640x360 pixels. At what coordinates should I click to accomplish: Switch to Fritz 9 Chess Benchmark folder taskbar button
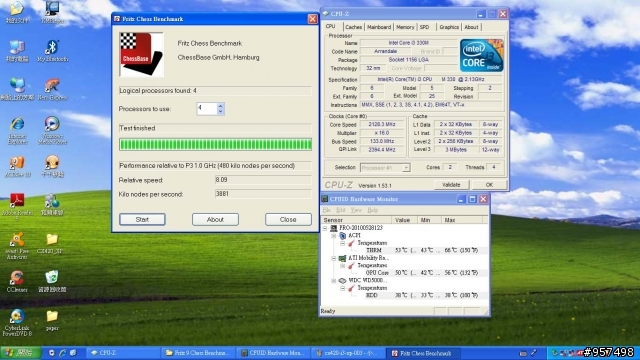coord(199,353)
